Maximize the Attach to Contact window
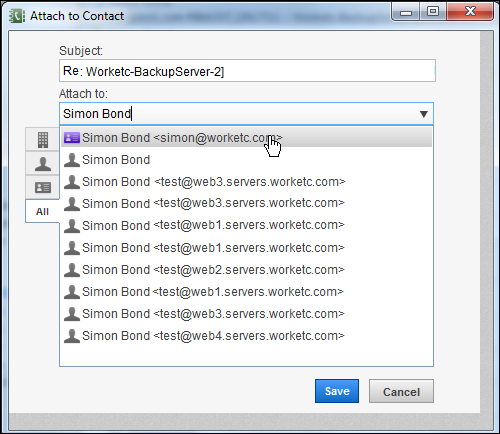Screen dimensions: 500x434 click(433, 12)
